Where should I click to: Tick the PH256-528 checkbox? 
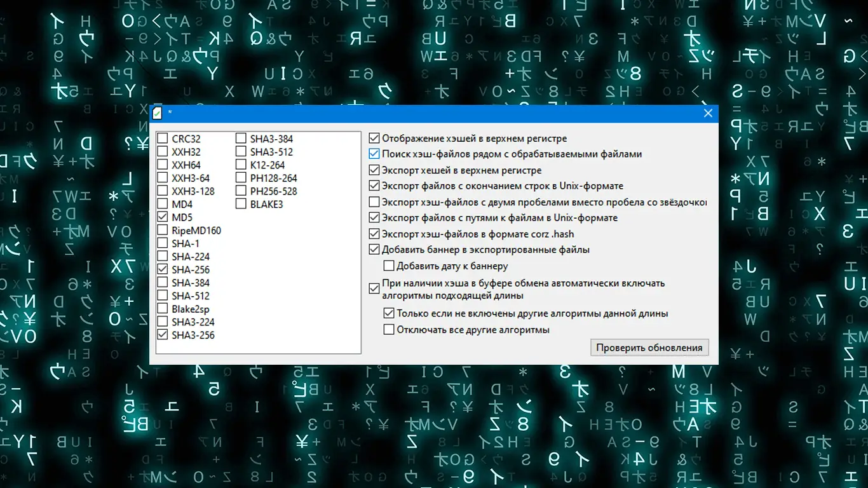point(241,191)
